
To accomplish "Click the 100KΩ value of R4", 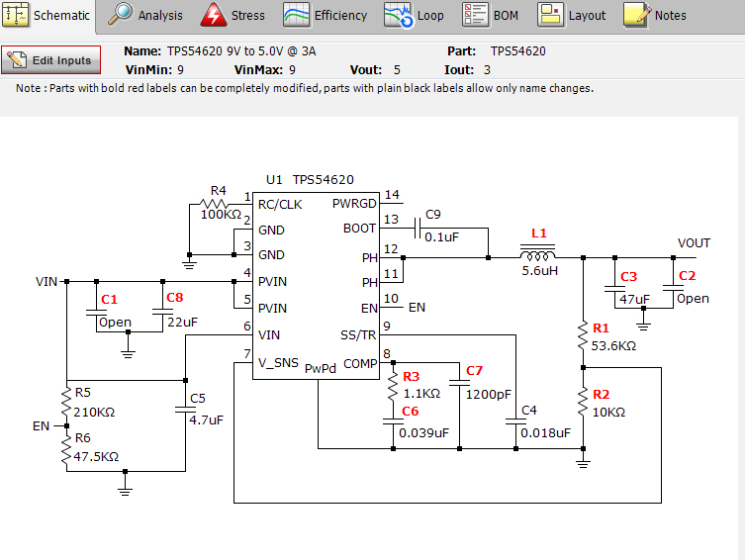I will click(221, 215).
